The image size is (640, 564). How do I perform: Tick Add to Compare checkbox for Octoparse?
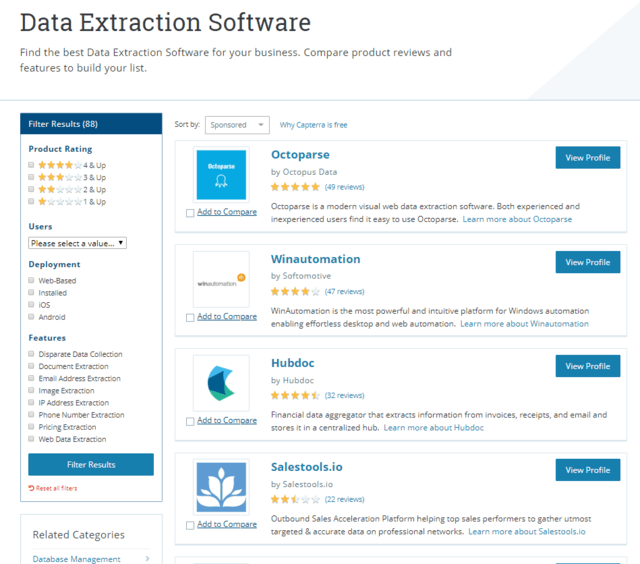190,213
